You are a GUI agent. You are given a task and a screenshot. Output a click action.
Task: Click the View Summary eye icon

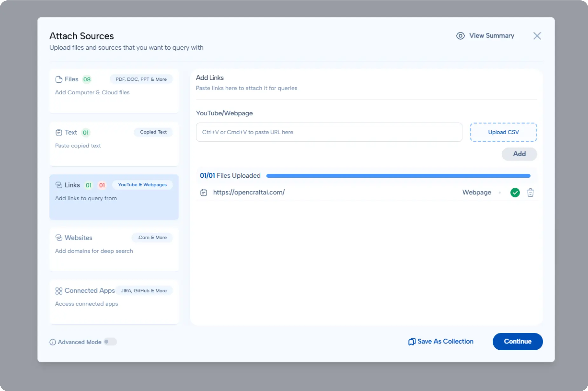point(461,36)
